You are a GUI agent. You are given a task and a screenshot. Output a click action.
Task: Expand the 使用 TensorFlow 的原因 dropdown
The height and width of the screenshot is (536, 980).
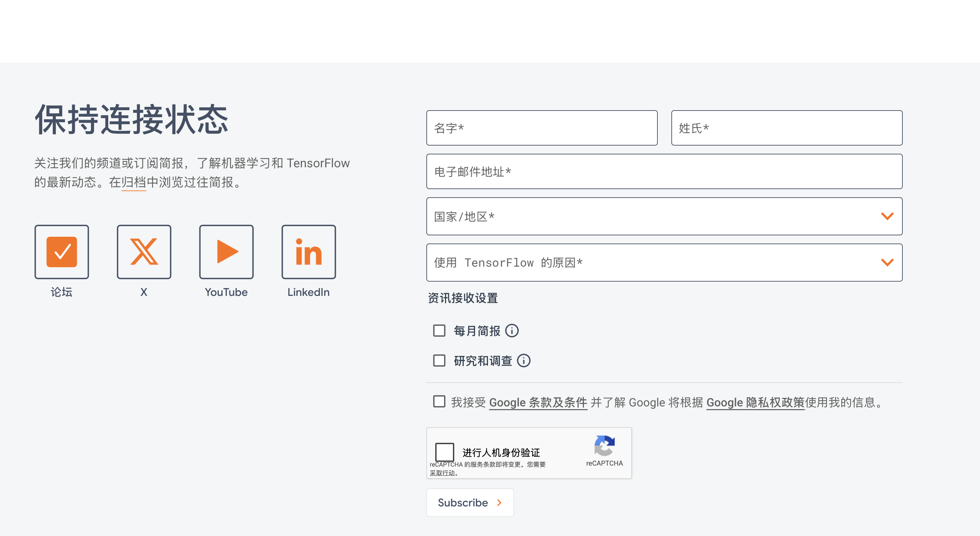[x=664, y=263]
